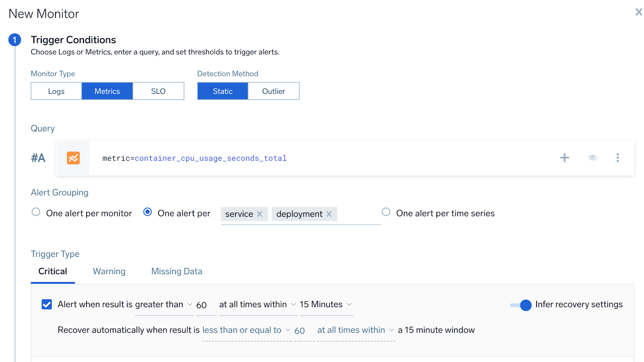Screen dimensions: 644x362
Task: Click the alert threshold value field 60
Action: 202,306
